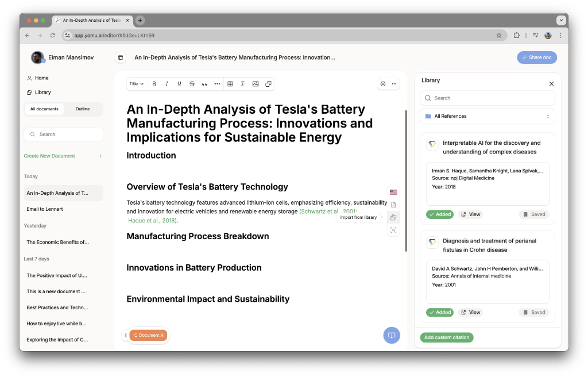Viewport: 588px width, 377px height.
Task: Open the Title text style dropdown
Action: 137,84
